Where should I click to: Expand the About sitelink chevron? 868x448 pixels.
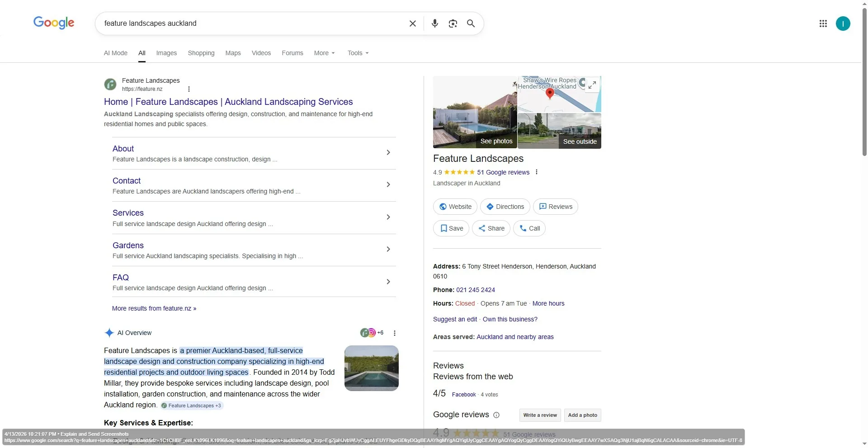click(388, 153)
